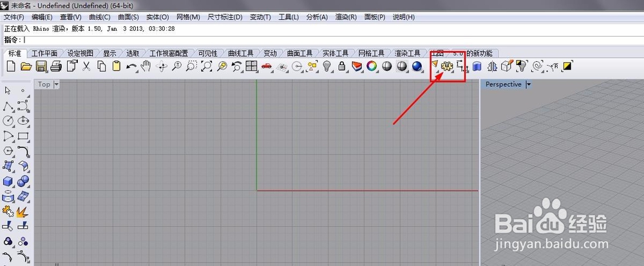Viewport: 644px width, 266px height.
Task: Select the Polyline tool in sidebar
Action: pyautogui.click(x=8, y=106)
